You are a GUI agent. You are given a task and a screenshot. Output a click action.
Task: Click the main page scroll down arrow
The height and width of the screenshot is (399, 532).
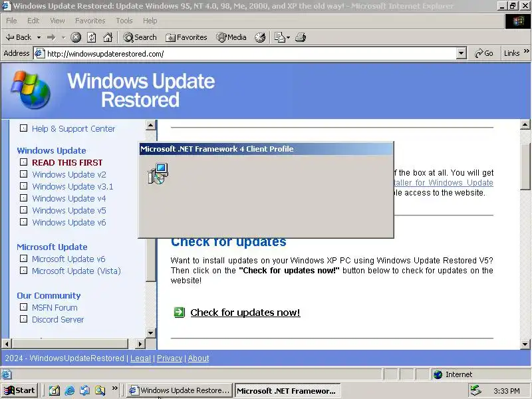coord(525,344)
